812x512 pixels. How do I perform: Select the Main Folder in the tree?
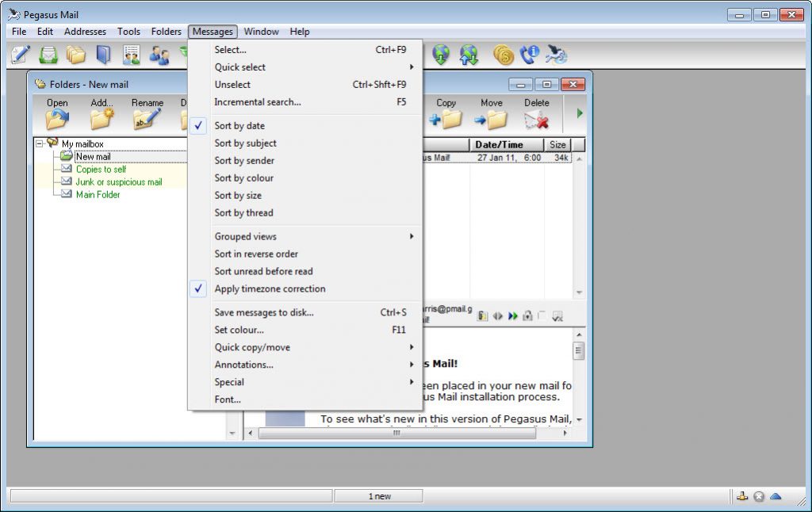click(98, 195)
